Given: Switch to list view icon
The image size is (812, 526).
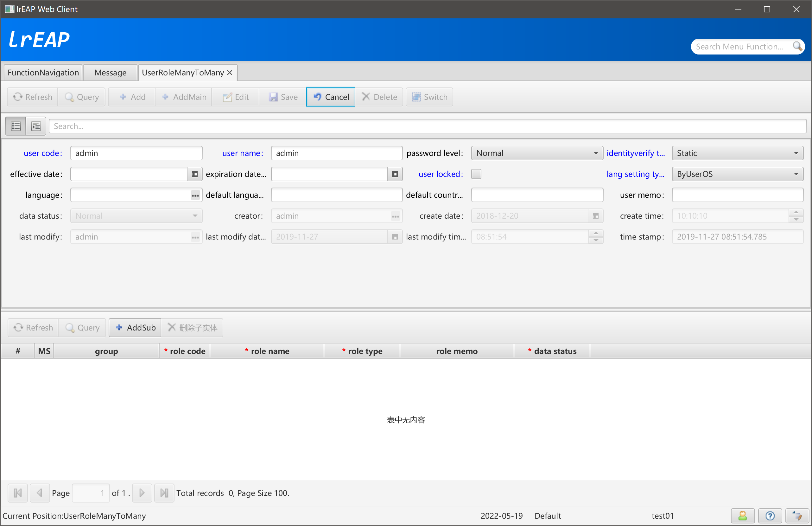Looking at the screenshot, I should pyautogui.click(x=16, y=126).
